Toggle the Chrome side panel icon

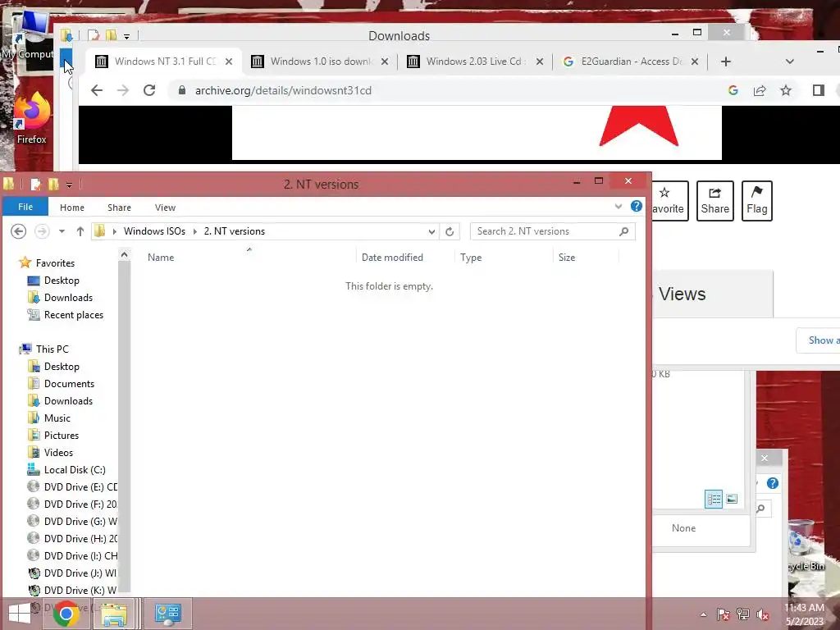click(818, 90)
